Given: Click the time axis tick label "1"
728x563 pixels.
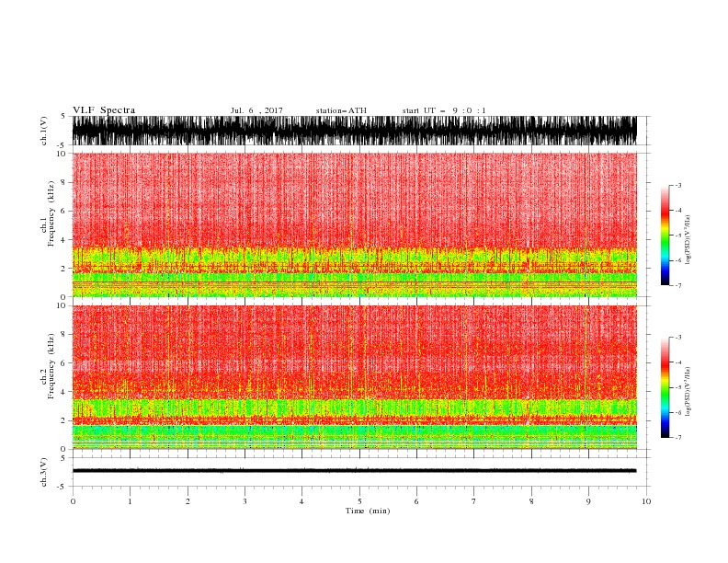Looking at the screenshot, I should [x=130, y=501].
